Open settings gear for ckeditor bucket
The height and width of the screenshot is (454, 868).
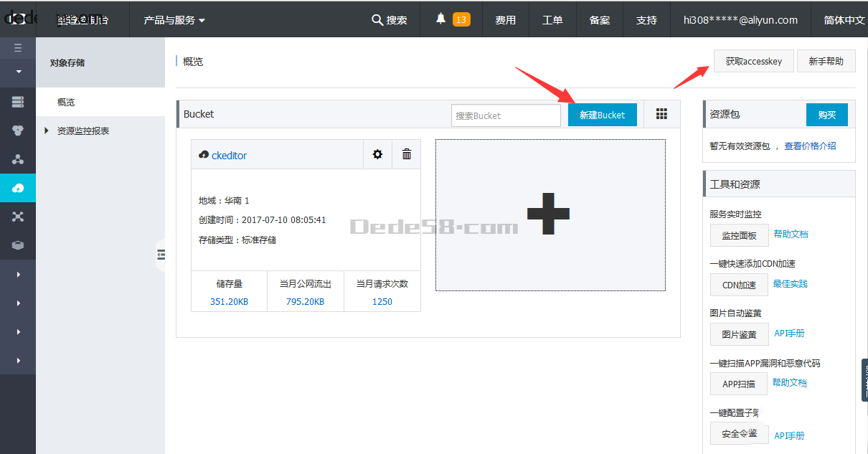click(x=377, y=154)
